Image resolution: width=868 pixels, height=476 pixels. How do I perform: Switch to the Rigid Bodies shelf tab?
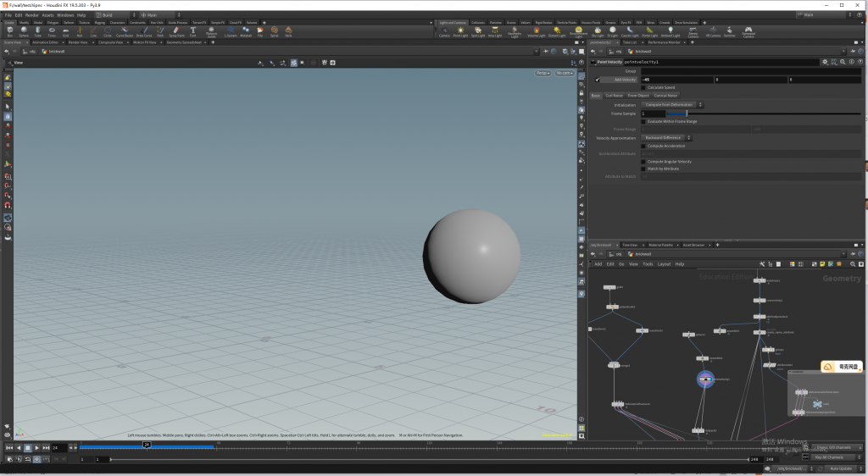pos(543,23)
